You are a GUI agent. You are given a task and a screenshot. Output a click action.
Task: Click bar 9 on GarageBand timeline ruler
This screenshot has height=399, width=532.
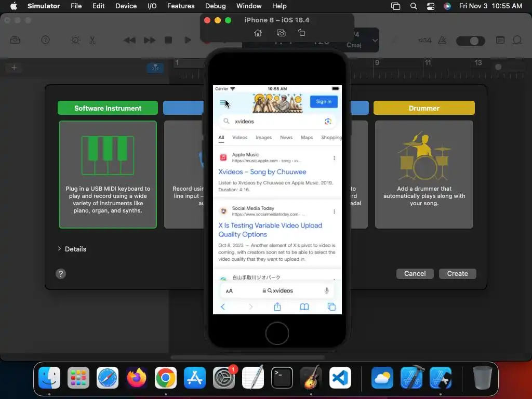tap(377, 63)
